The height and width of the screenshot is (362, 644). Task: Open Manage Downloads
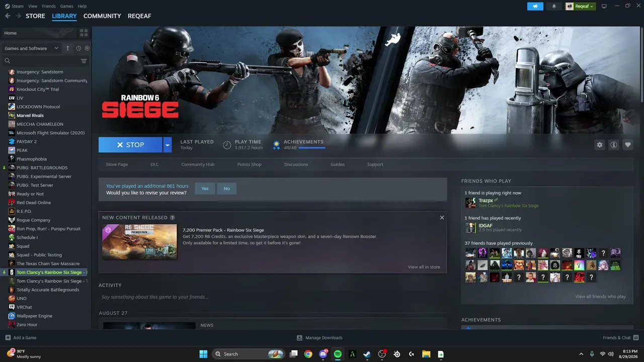click(319, 338)
